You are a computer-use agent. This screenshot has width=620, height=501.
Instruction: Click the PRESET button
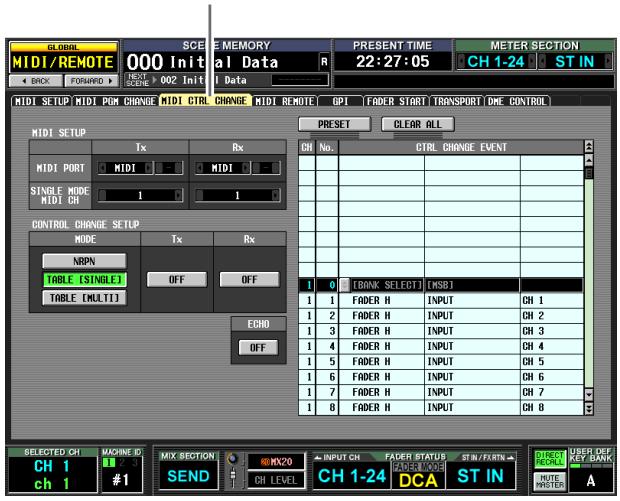[335, 124]
